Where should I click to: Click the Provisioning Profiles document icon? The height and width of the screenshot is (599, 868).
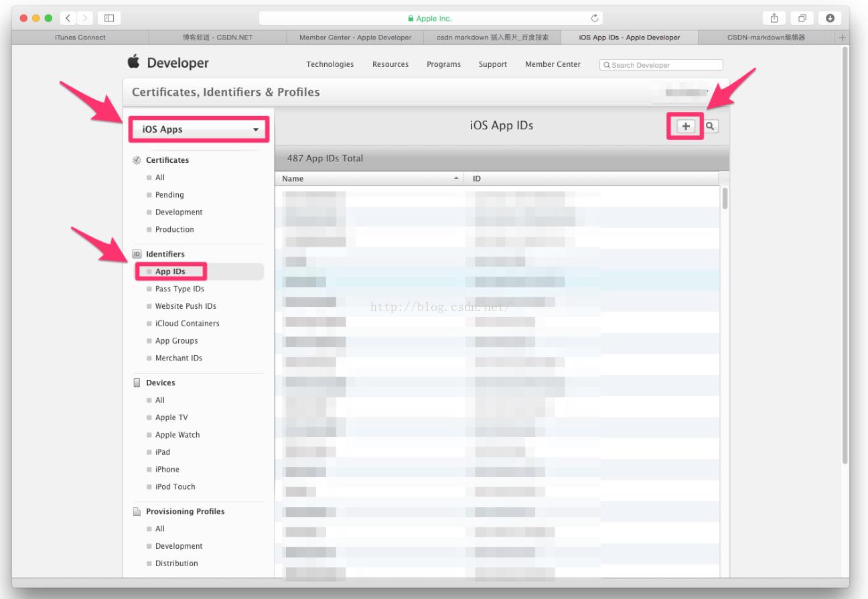click(x=137, y=511)
